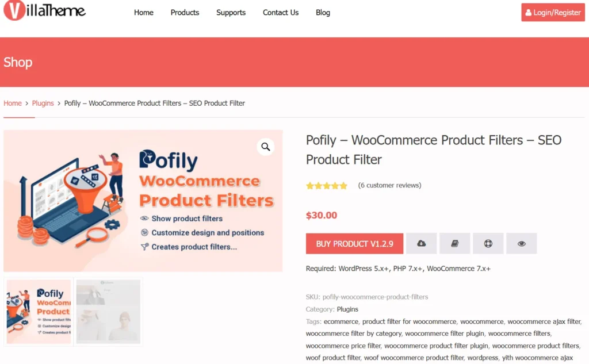Open the documentation book icon

click(x=454, y=243)
